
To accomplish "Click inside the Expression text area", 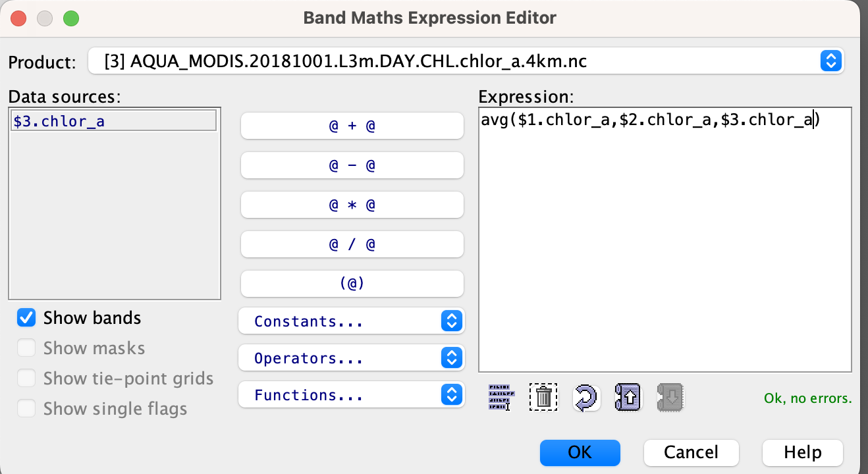I will [x=665, y=240].
